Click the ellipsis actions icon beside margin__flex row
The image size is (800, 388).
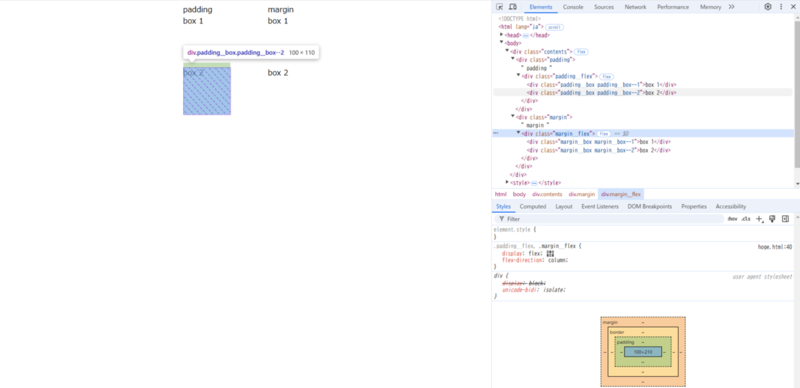tap(495, 133)
